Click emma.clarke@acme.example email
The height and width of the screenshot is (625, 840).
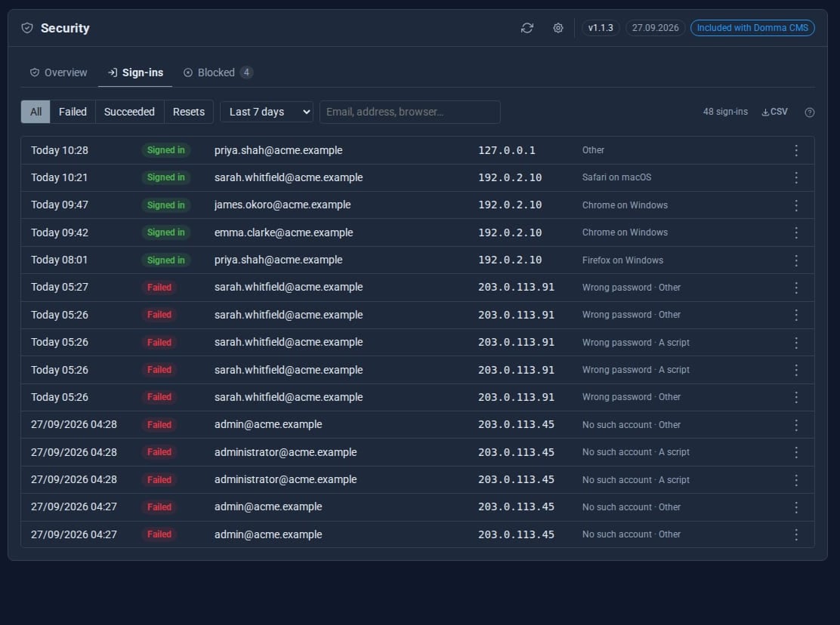[283, 232]
